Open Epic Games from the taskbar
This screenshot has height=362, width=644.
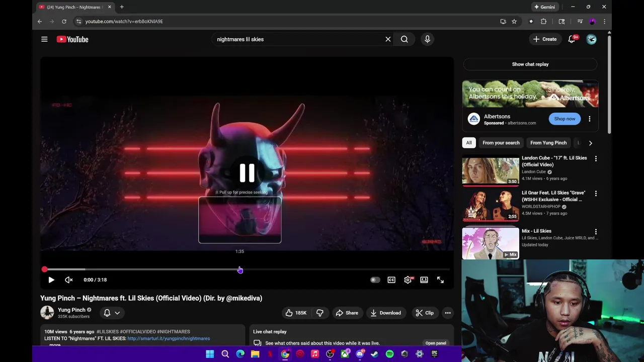coord(435,354)
